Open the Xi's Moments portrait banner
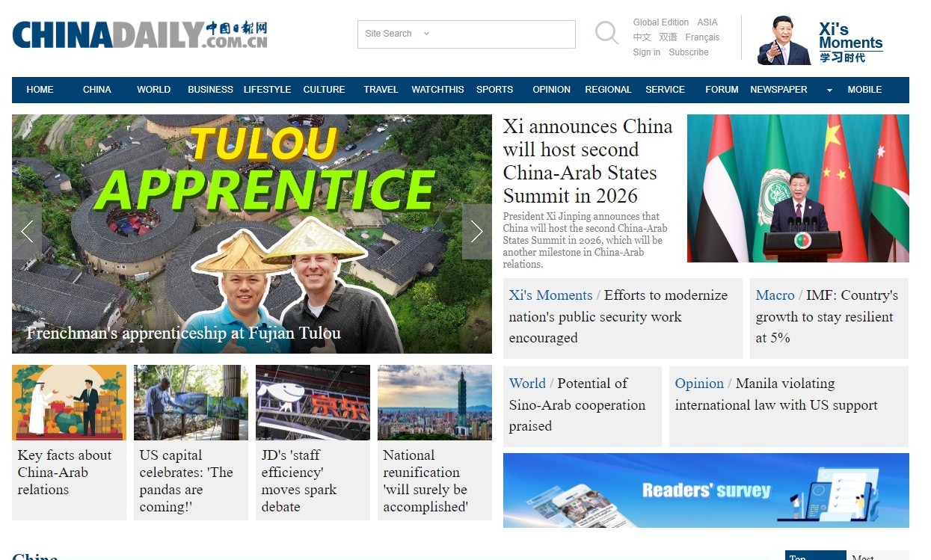Image resolution: width=931 pixels, height=560 pixels. point(821,40)
